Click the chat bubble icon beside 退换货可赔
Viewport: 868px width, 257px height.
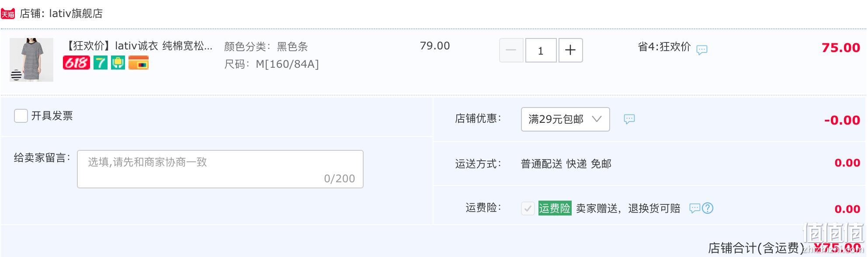click(695, 208)
